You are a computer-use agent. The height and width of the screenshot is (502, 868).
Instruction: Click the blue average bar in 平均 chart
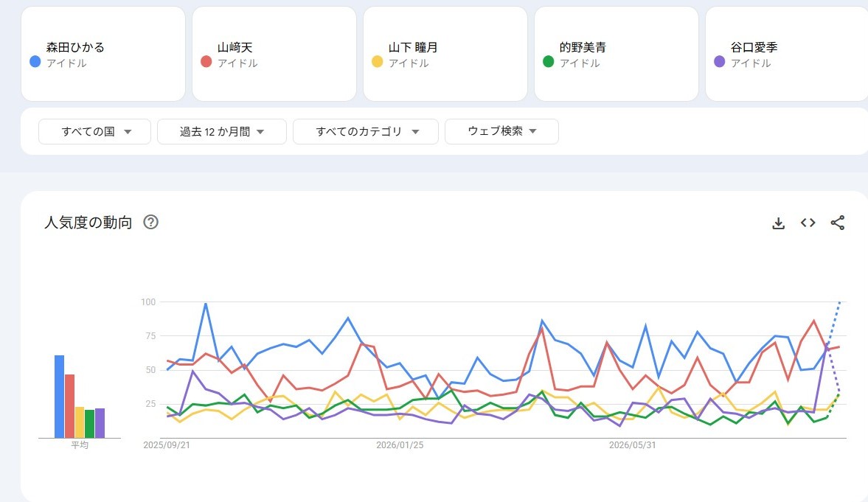pyautogui.click(x=59, y=397)
